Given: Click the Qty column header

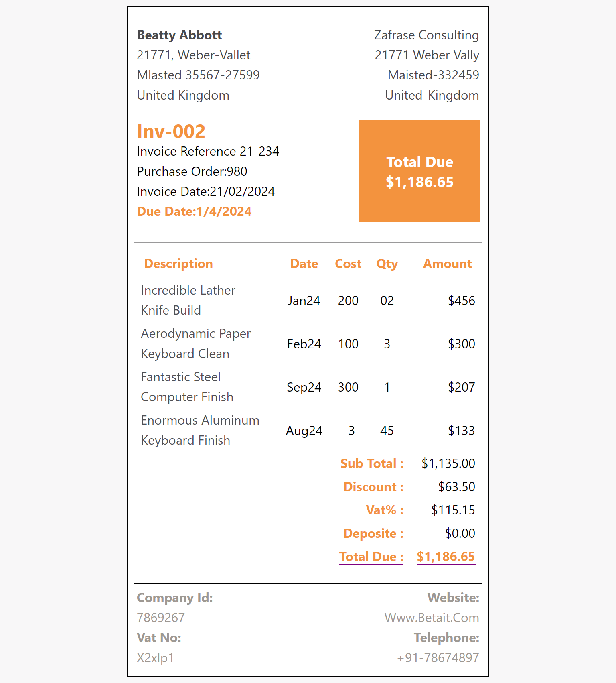Looking at the screenshot, I should coord(387,264).
